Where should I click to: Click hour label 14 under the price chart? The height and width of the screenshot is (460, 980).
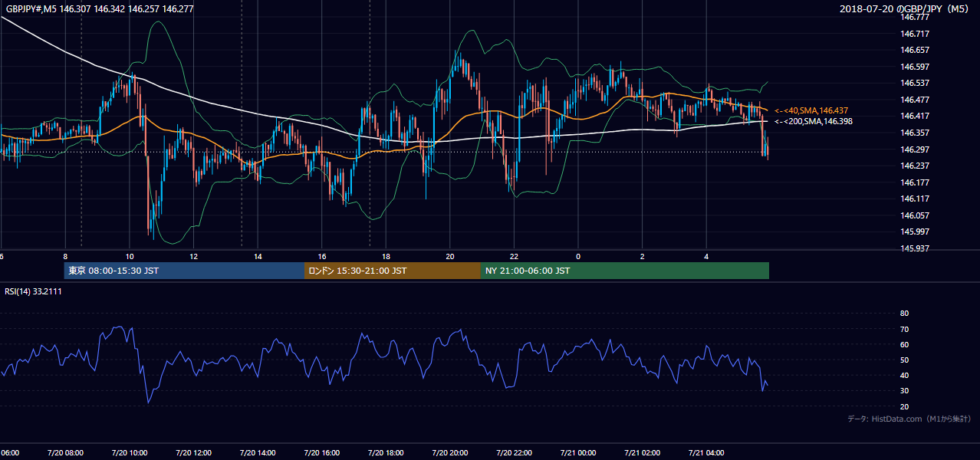pyautogui.click(x=258, y=257)
